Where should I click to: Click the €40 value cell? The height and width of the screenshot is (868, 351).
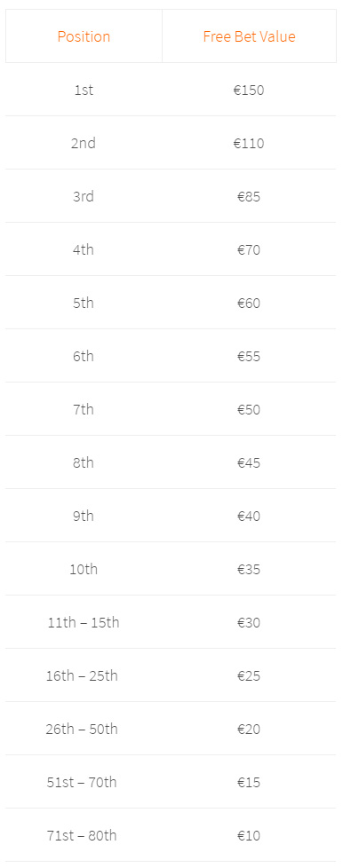249,516
